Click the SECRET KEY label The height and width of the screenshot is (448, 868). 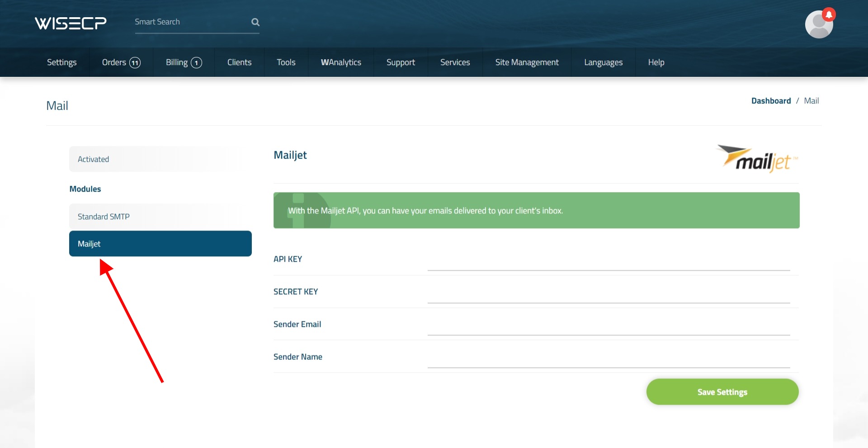(296, 292)
